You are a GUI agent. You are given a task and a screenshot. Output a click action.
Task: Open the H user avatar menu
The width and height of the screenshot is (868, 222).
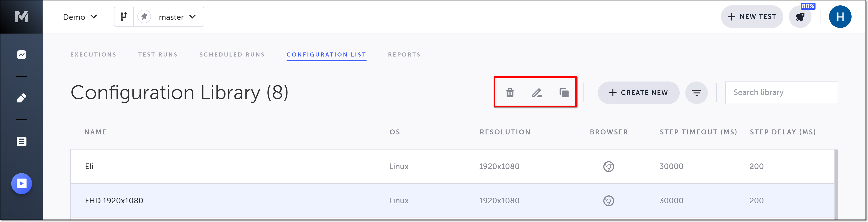tap(840, 17)
